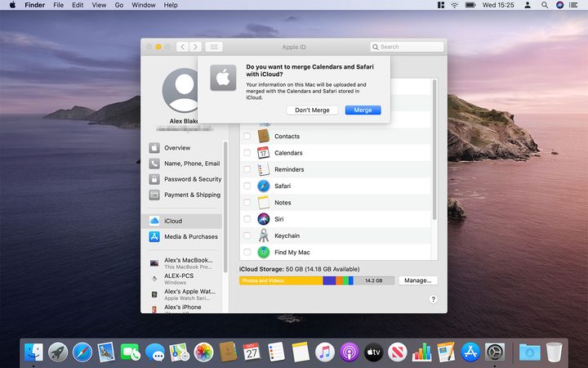Open Wi-Fi status in menu bar
588x368 pixels.
coord(455,5)
